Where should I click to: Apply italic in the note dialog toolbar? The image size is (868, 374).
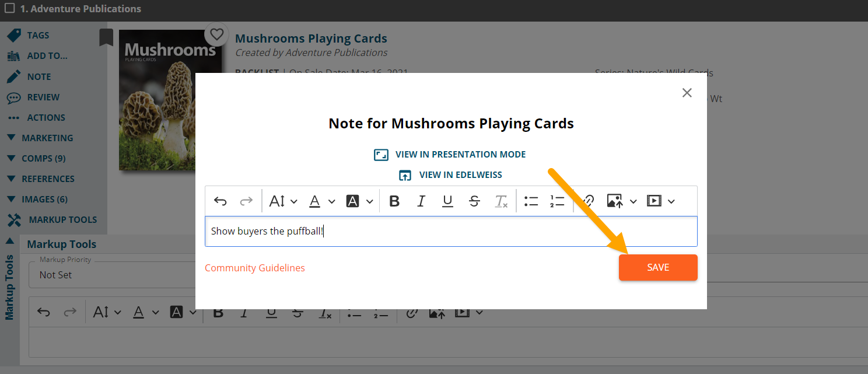[x=421, y=201]
